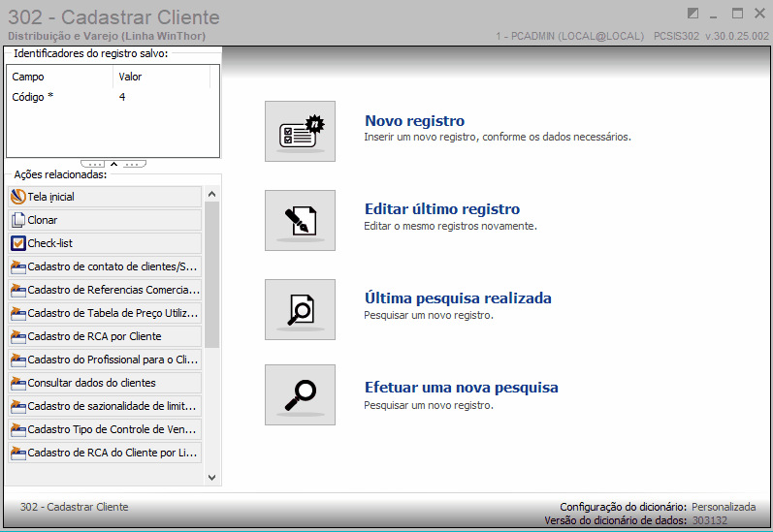Open the Efetuar uma nova pesquisa link

click(x=462, y=388)
